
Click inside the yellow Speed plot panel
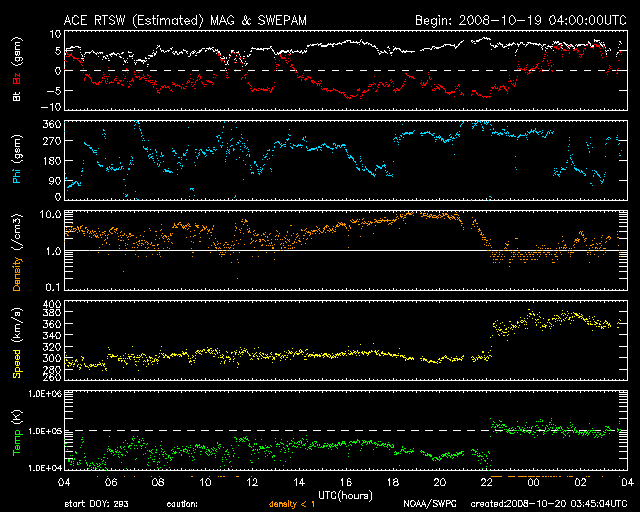pos(346,340)
